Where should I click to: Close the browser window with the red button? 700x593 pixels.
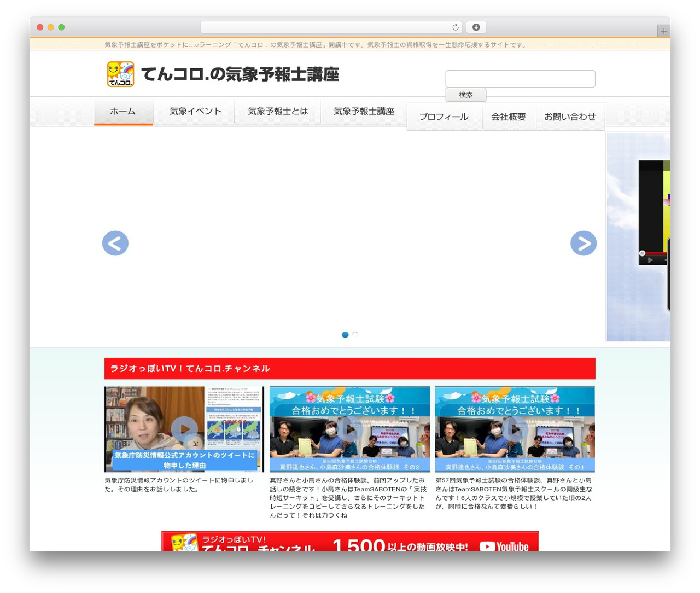pos(40,27)
